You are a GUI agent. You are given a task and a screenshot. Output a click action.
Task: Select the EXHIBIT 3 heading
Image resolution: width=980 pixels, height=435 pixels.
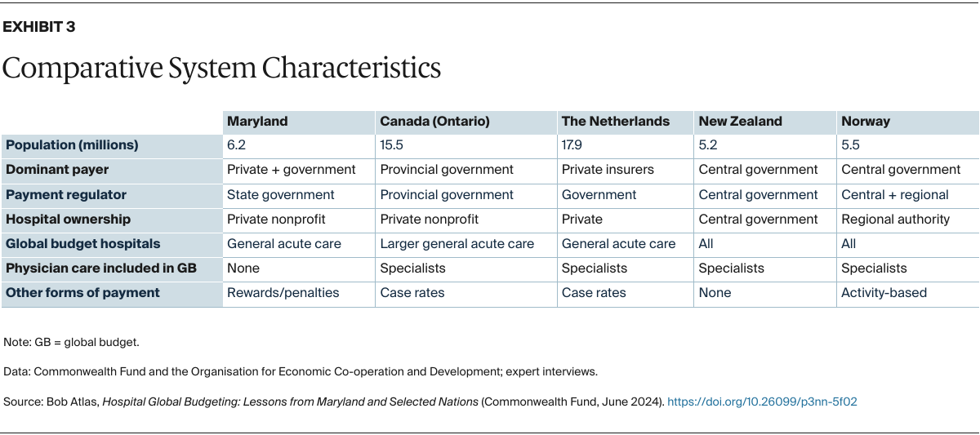tap(39, 27)
